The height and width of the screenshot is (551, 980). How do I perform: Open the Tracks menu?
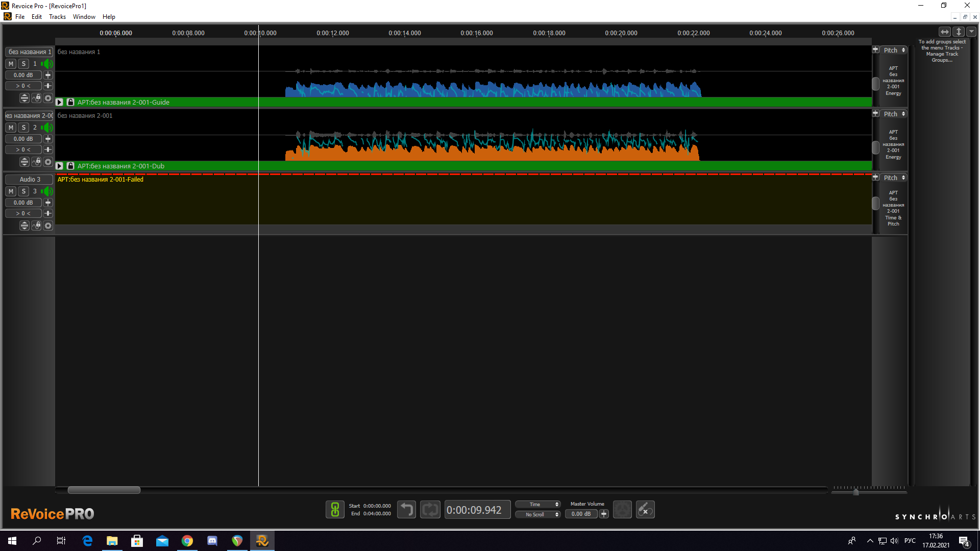[x=57, y=17]
